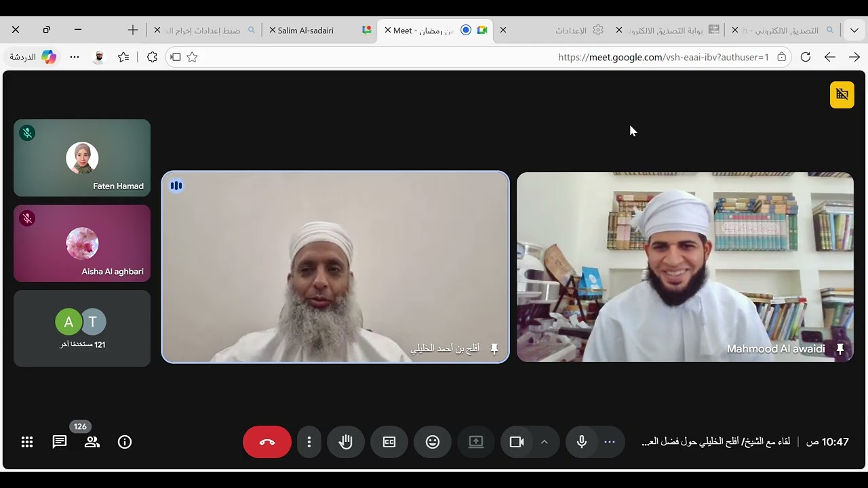Viewport: 868px width, 488px height.
Task: Leave the call with red hang-up button
Action: coord(267,442)
